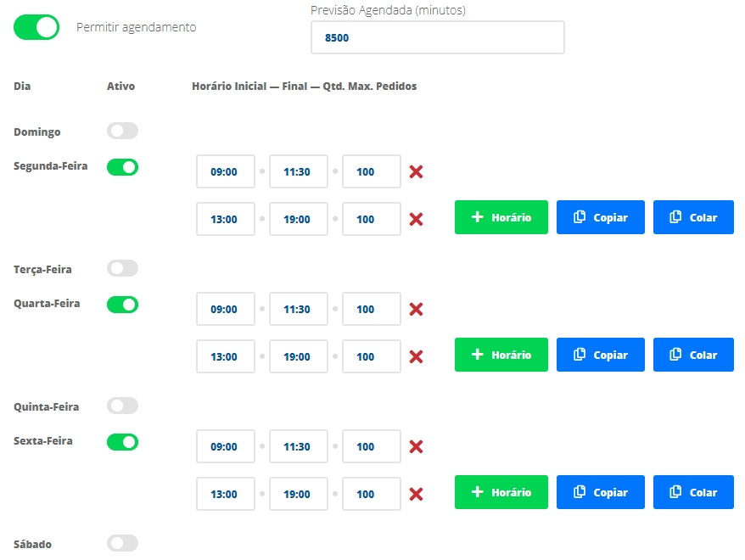Copy Quarta-Feira schedule with Copiar
This screenshot has height=560, width=745.
click(600, 355)
